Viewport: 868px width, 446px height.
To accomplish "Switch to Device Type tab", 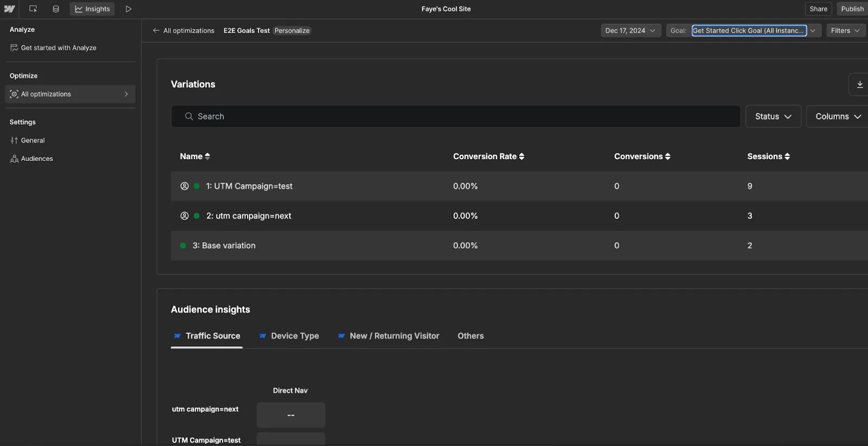I will pyautogui.click(x=289, y=336).
